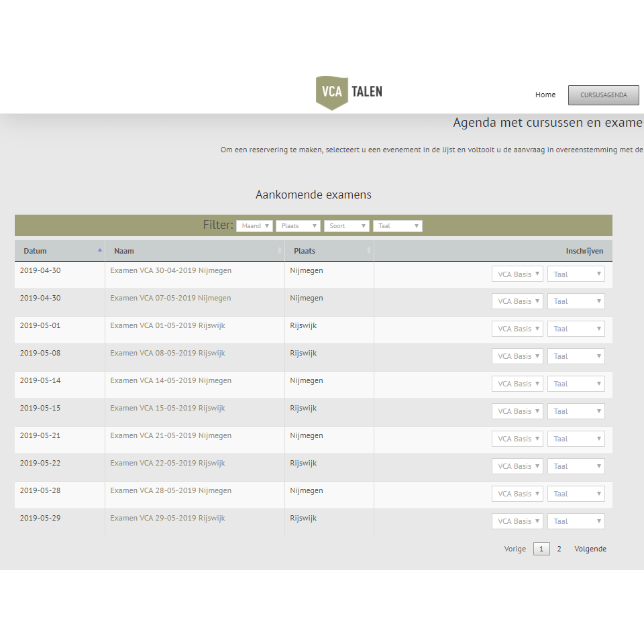Open the Home menu item

click(545, 95)
